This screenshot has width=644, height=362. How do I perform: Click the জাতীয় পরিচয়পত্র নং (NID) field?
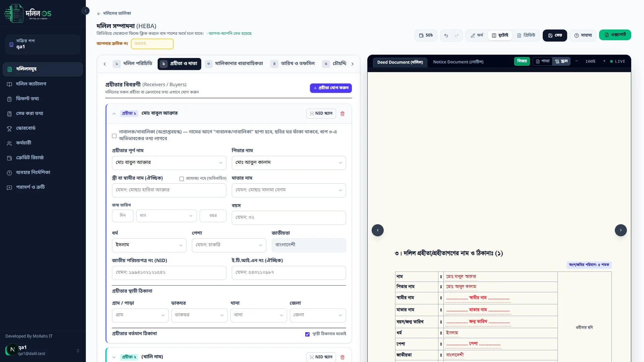pos(169,273)
